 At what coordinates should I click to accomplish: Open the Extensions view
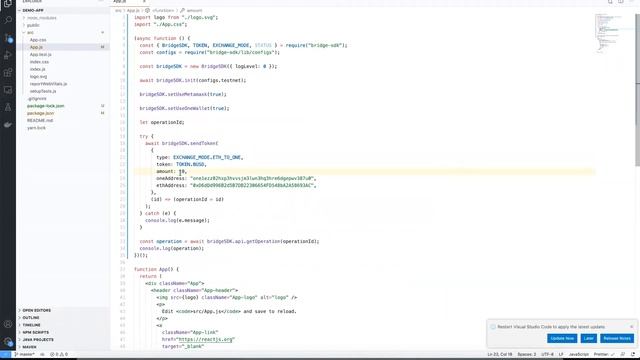(x=8, y=73)
